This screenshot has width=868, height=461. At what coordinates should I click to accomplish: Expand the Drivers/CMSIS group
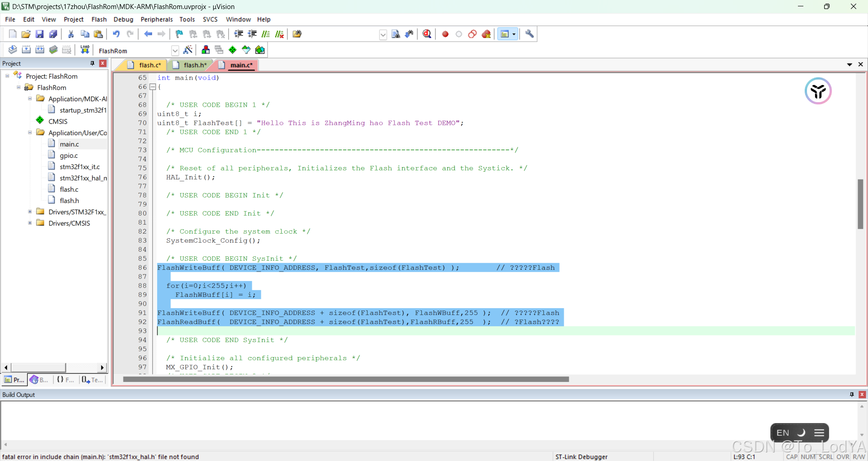30,223
